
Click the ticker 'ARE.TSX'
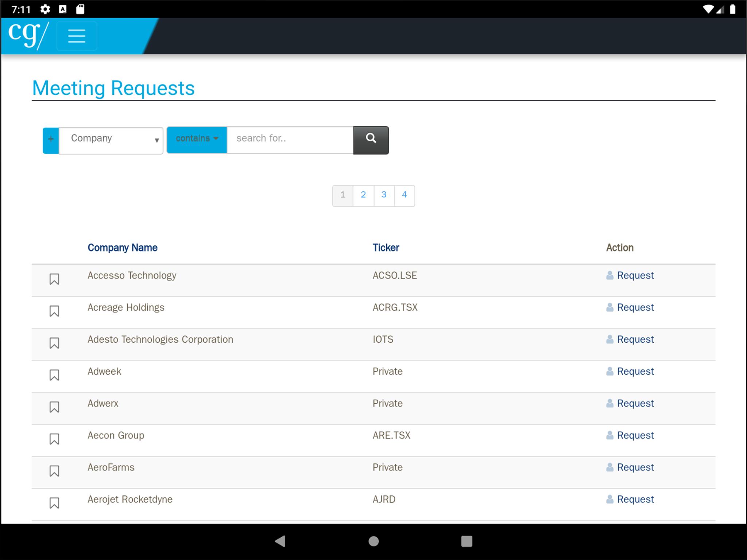coord(391,435)
